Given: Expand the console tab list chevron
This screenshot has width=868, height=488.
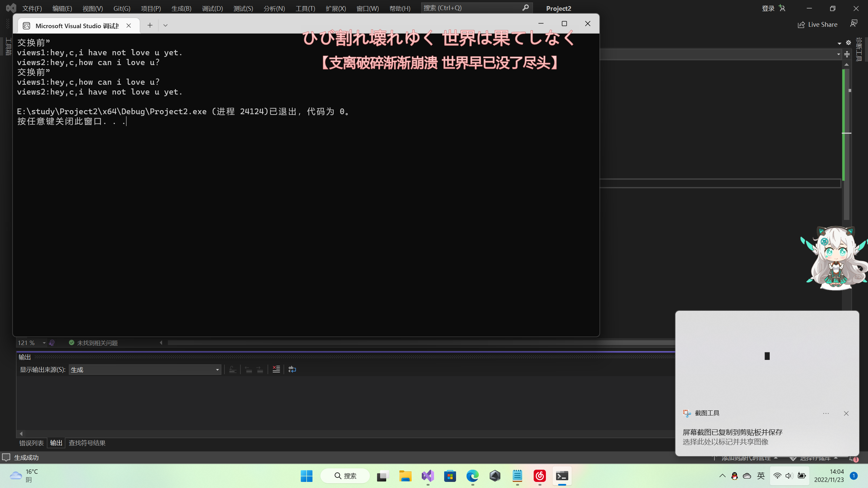Looking at the screenshot, I should (165, 25).
